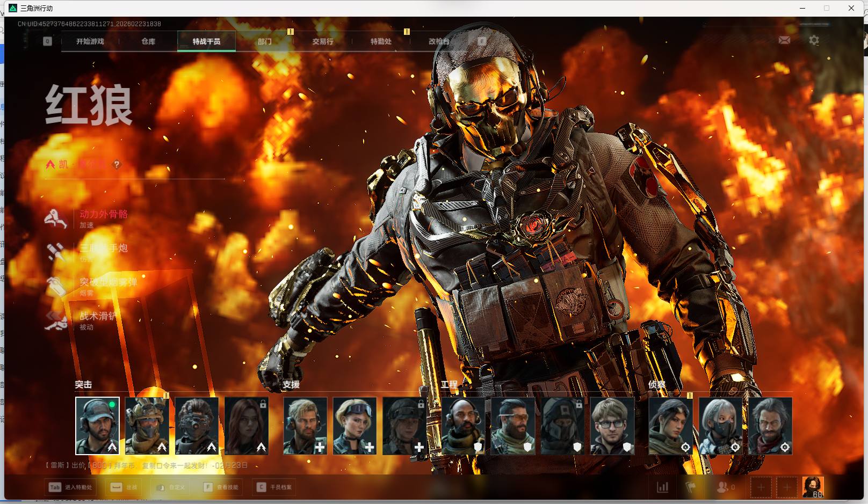
Task: Select the silver-haired masked recon operator
Action: (721, 426)
